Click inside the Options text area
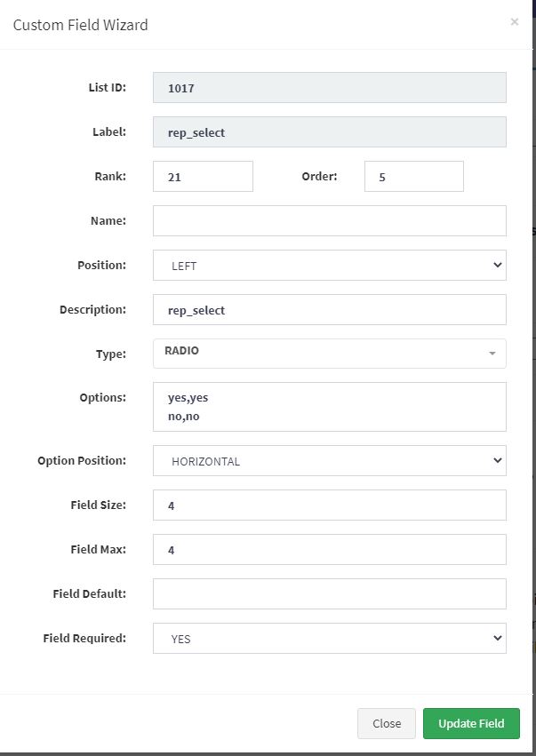536x756 pixels. click(x=330, y=407)
